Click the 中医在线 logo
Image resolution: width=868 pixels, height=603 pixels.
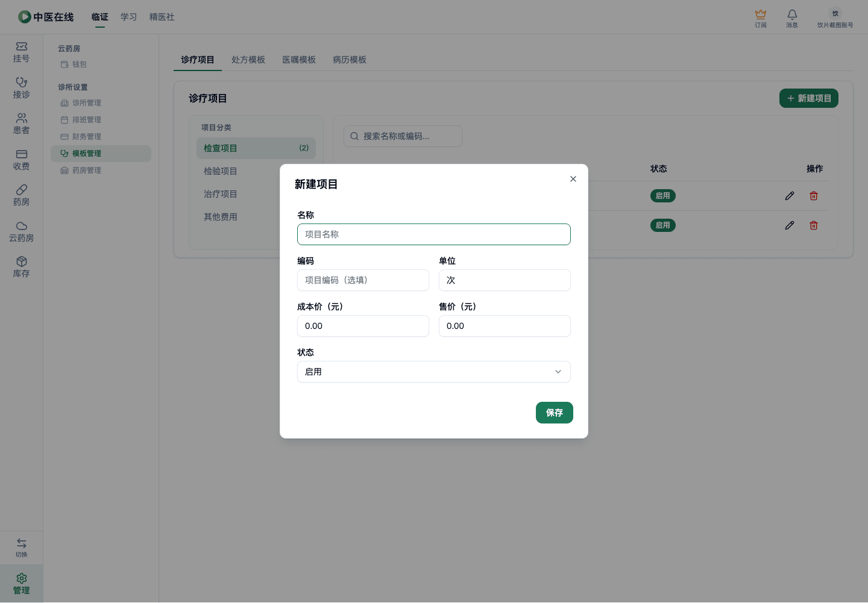tap(46, 17)
